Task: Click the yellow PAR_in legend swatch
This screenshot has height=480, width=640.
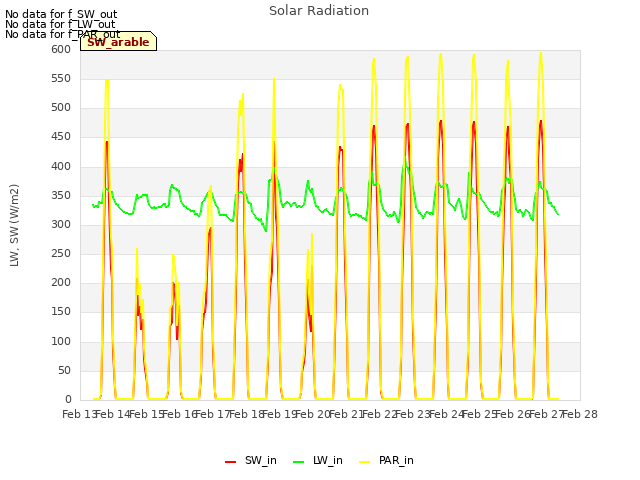Action: pos(364,462)
